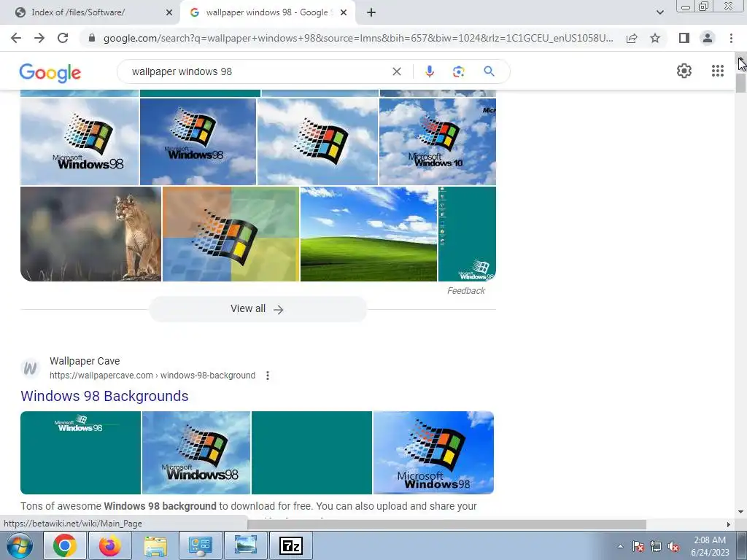Bookmark this tab with the star icon
This screenshot has width=747, height=560.
(655, 38)
